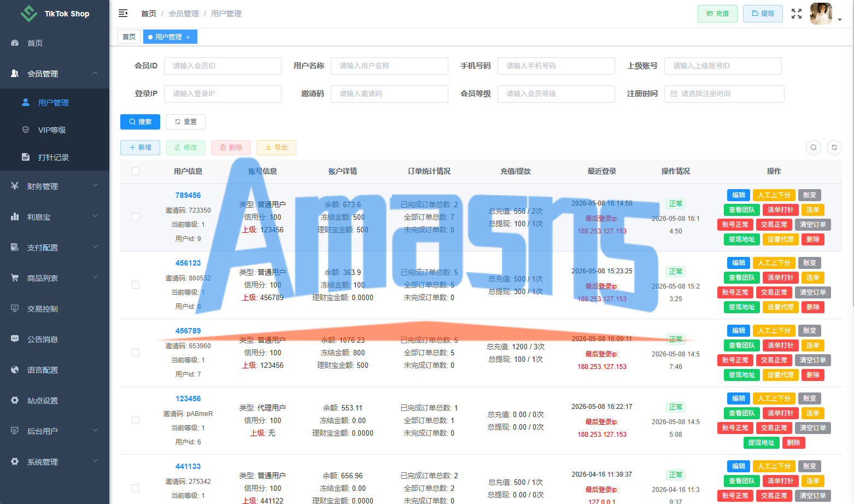Open the 注册时间 date picker field
This screenshot has width=854, height=504.
click(x=724, y=94)
